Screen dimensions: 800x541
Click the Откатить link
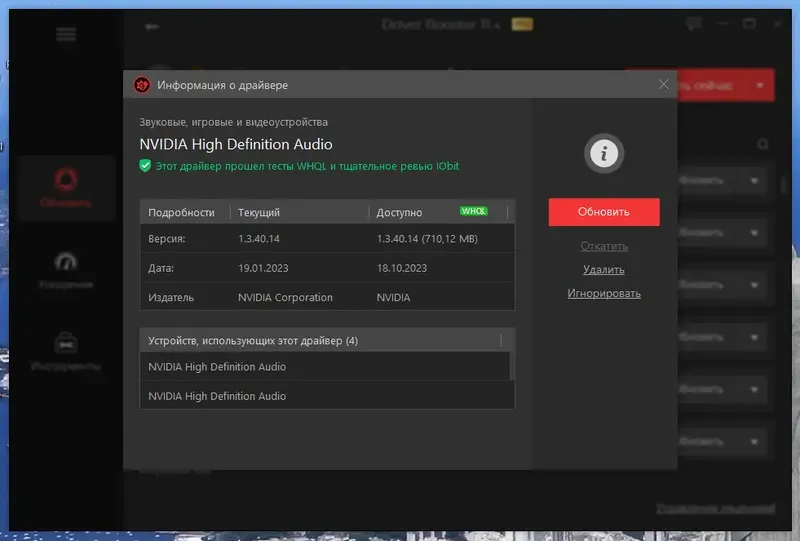pyautogui.click(x=604, y=246)
